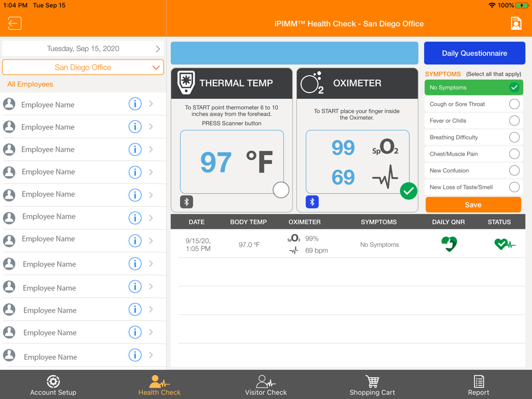Tap the status heart-pulse icon
532x399 pixels.
504,244
